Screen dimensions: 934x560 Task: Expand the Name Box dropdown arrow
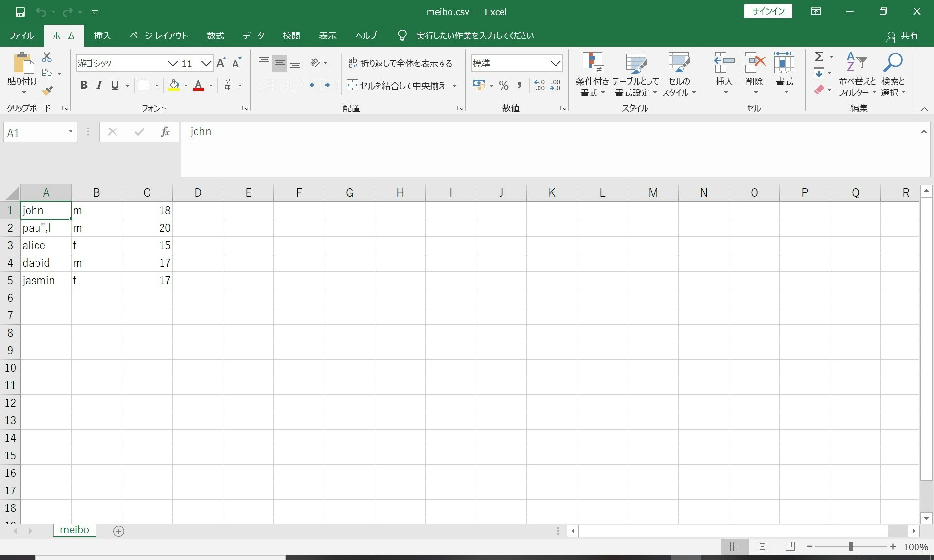[71, 132]
